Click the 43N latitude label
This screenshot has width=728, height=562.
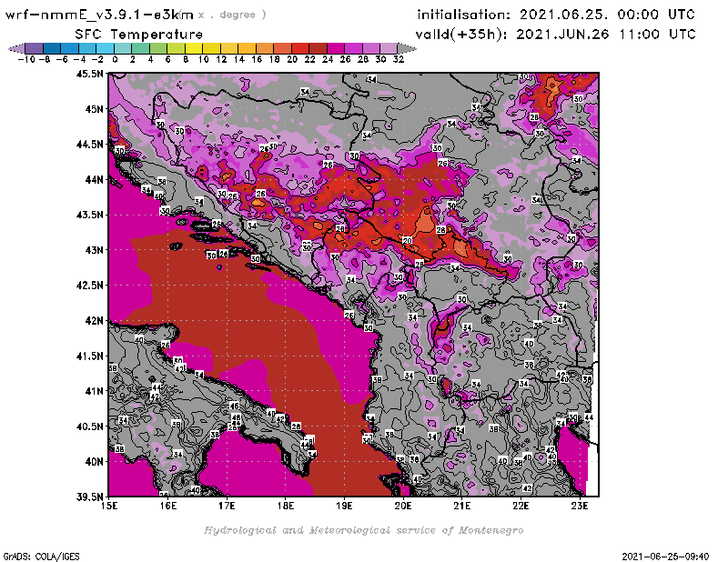tap(94, 250)
